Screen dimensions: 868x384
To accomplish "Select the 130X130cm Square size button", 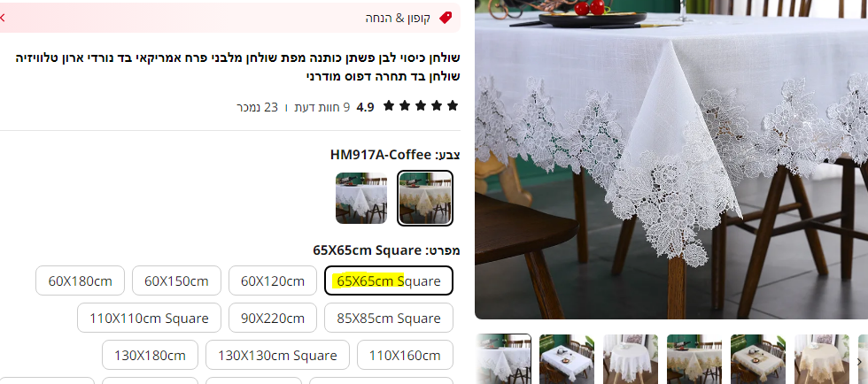I will tap(277, 355).
